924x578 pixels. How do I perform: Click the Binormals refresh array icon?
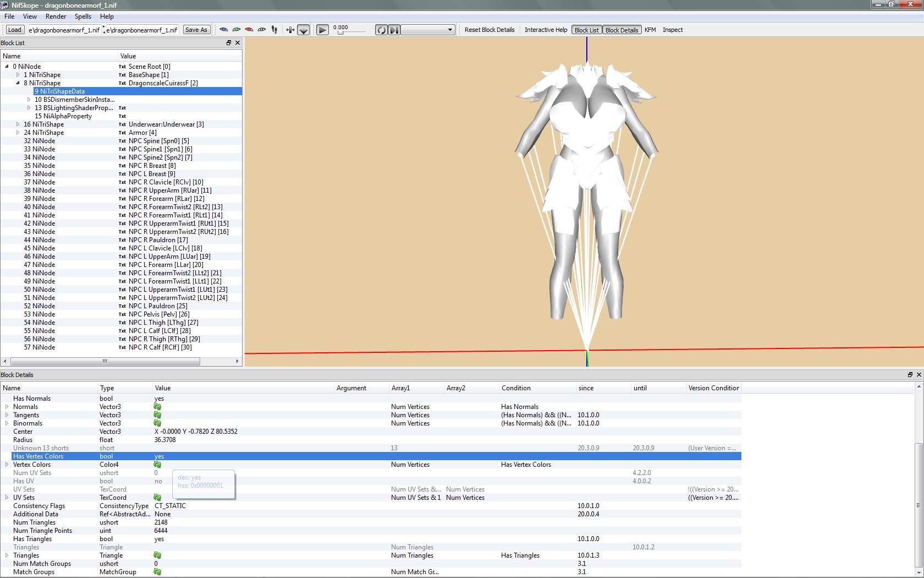(157, 423)
